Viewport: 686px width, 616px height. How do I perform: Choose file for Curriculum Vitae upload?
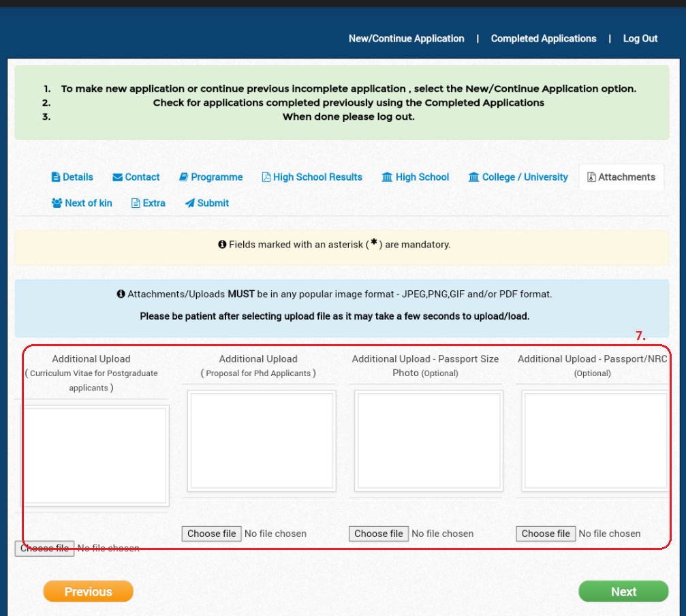click(44, 549)
